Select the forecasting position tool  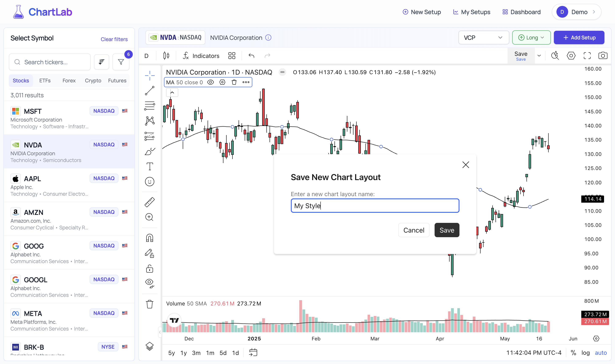pos(149,136)
